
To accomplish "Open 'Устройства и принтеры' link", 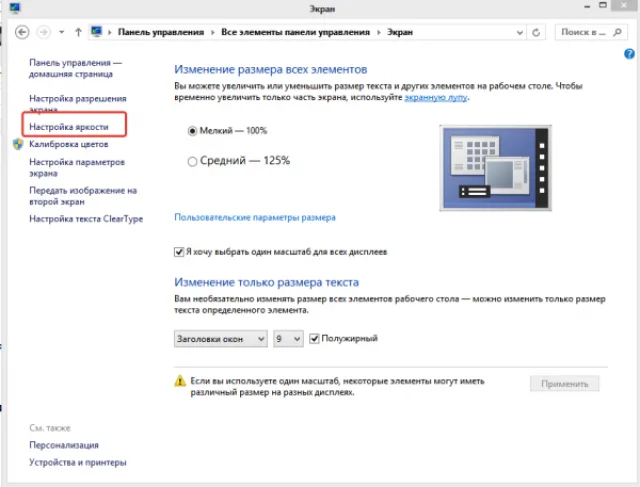I will 78,463.
